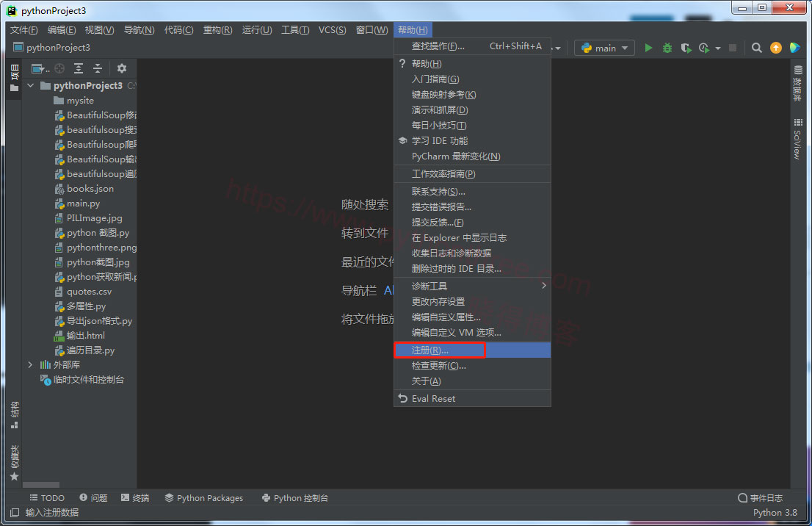Choose the Register menu entry
The height and width of the screenshot is (526, 812).
pyautogui.click(x=472, y=350)
